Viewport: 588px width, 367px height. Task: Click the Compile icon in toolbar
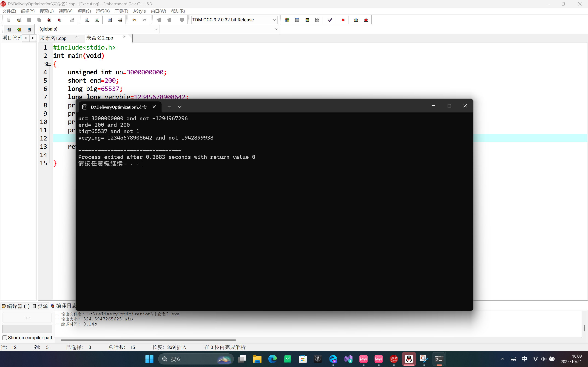tap(287, 20)
